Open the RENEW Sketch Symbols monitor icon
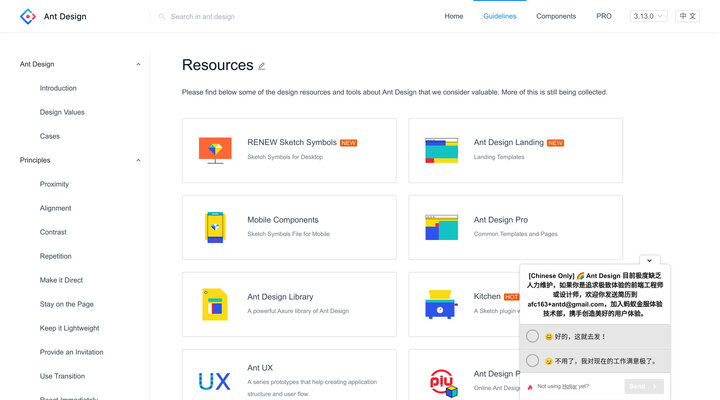 pyautogui.click(x=215, y=150)
